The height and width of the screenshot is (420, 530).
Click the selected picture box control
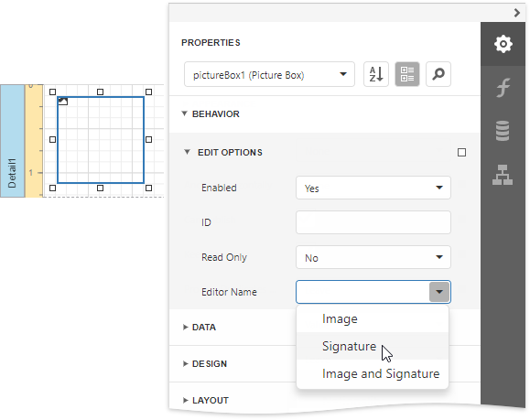pyautogui.click(x=101, y=140)
